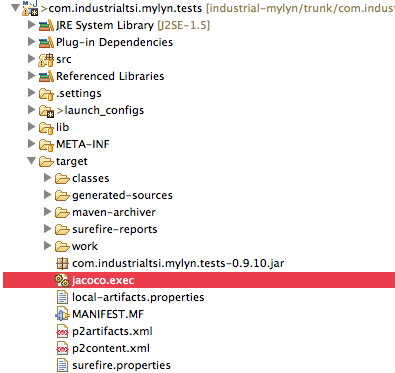The width and height of the screenshot is (395, 373).
Task: Select the src entry
Action: pyautogui.click(x=64, y=60)
